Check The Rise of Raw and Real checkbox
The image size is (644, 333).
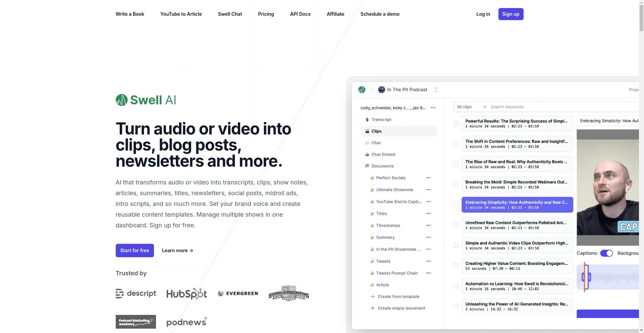456,164
